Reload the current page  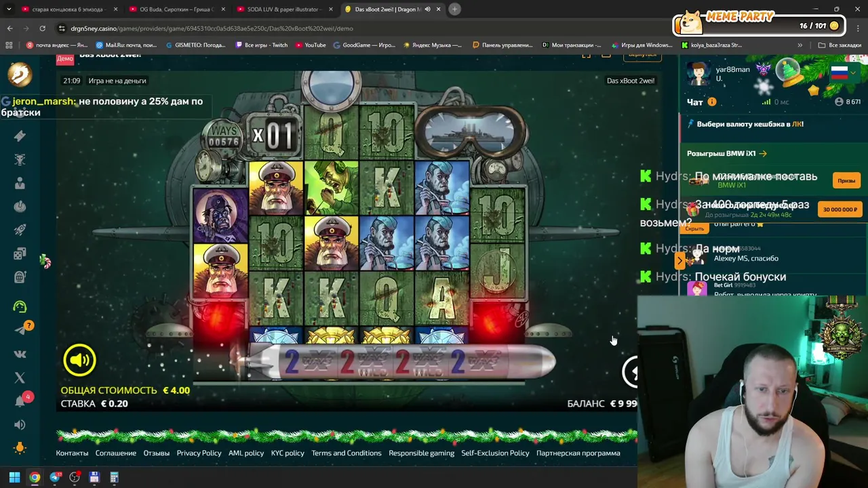(x=42, y=28)
